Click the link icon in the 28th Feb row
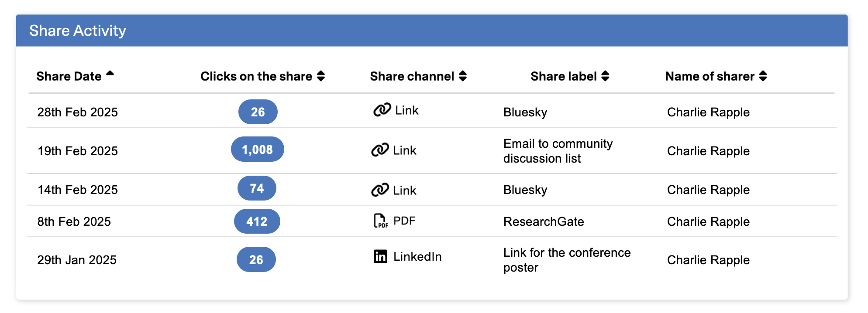The height and width of the screenshot is (313, 868). 382,110
